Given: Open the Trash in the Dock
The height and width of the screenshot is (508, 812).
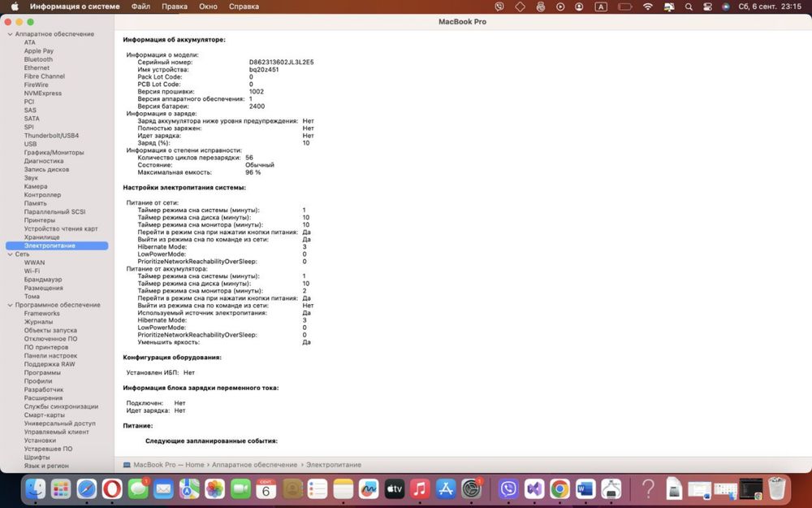Looking at the screenshot, I should pos(777,488).
